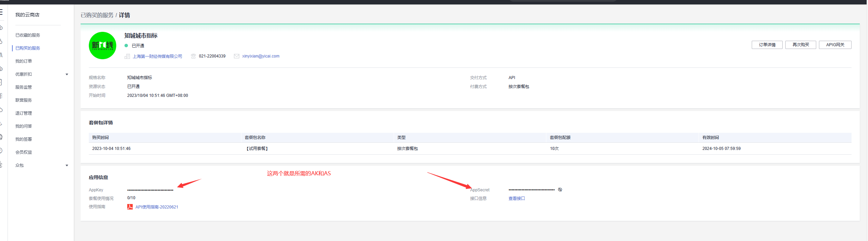Click the phone number 021-22004339
Screen dimensions: 868x241
pos(212,56)
